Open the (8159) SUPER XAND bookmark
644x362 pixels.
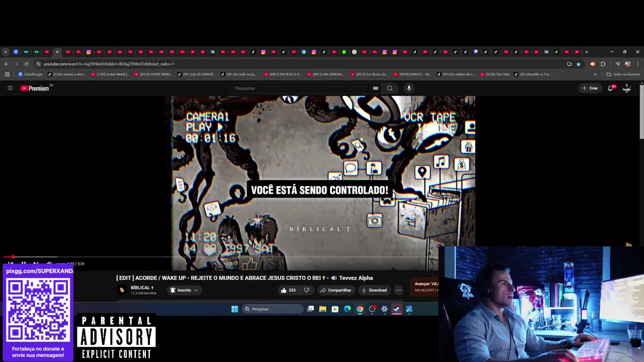(x=153, y=74)
